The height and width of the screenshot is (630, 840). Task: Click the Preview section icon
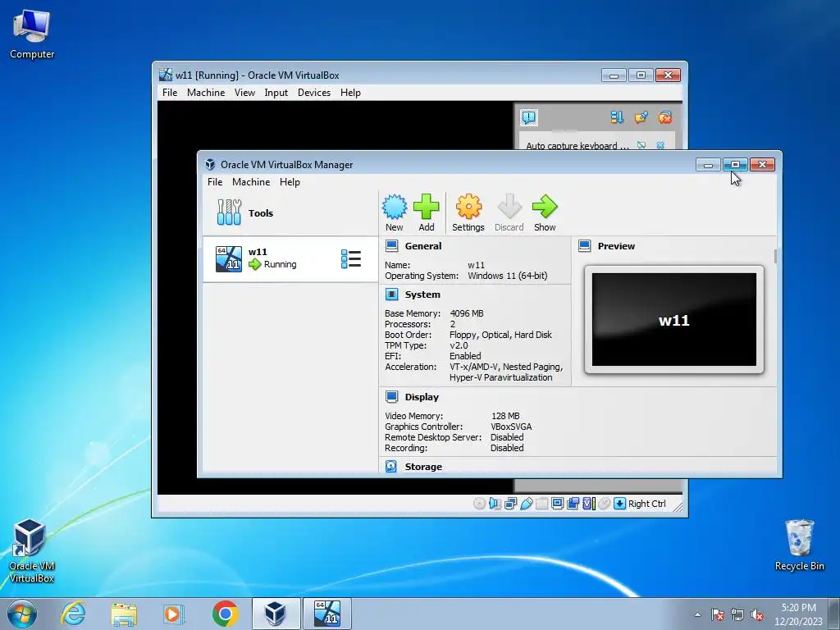point(584,246)
